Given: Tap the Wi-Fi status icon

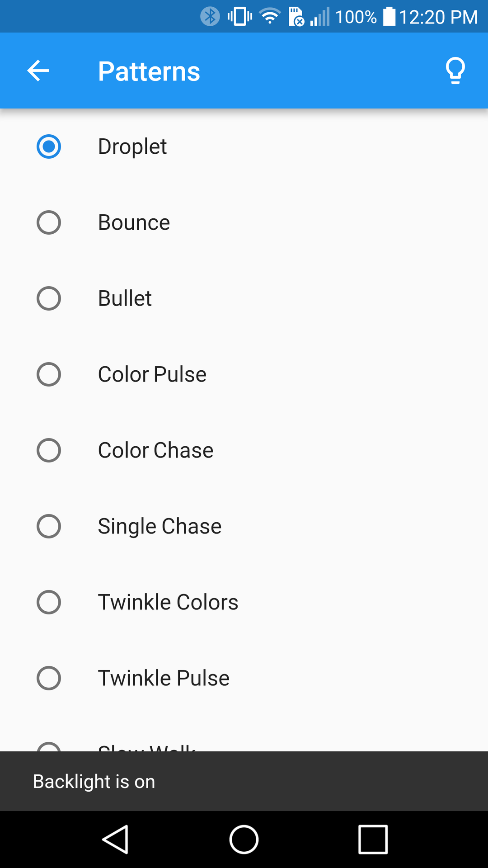Looking at the screenshot, I should (x=270, y=17).
